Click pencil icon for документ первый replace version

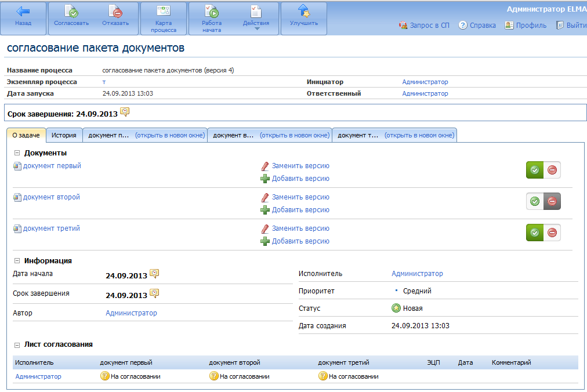pos(265,166)
